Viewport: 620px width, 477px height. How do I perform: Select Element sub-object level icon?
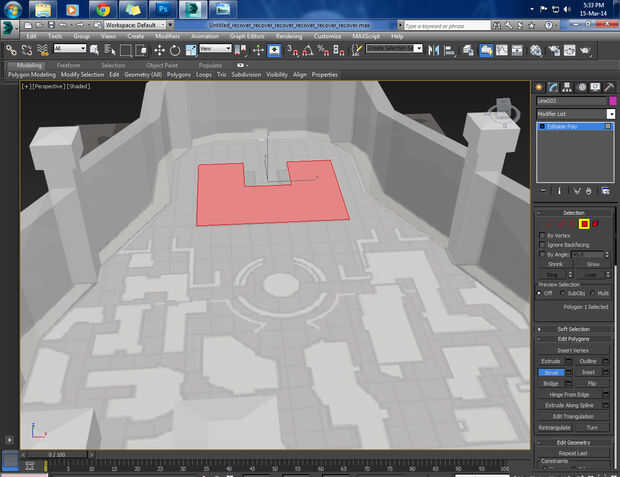click(596, 223)
